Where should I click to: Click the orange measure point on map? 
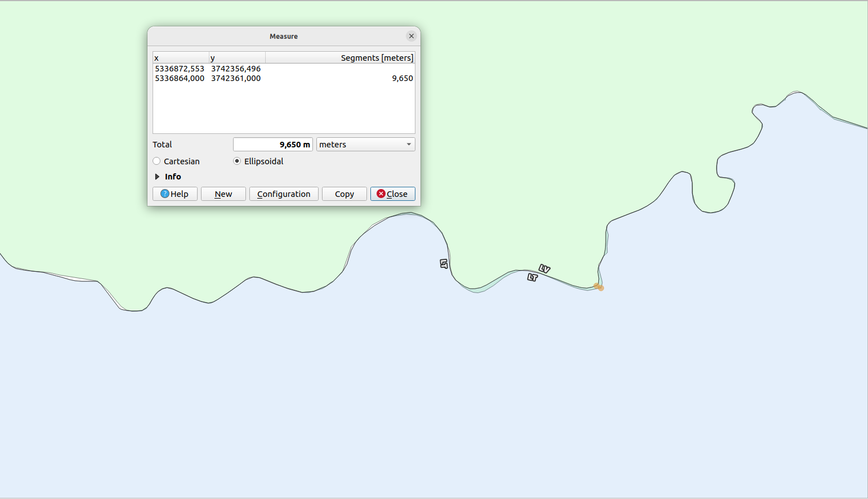click(599, 287)
